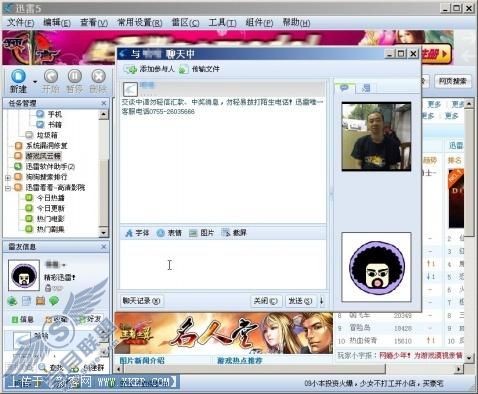Image resolution: width=478 pixels, height=394 pixels.
Task: Click the 截屏 screenshot capture icon
Action: pyautogui.click(x=226, y=233)
